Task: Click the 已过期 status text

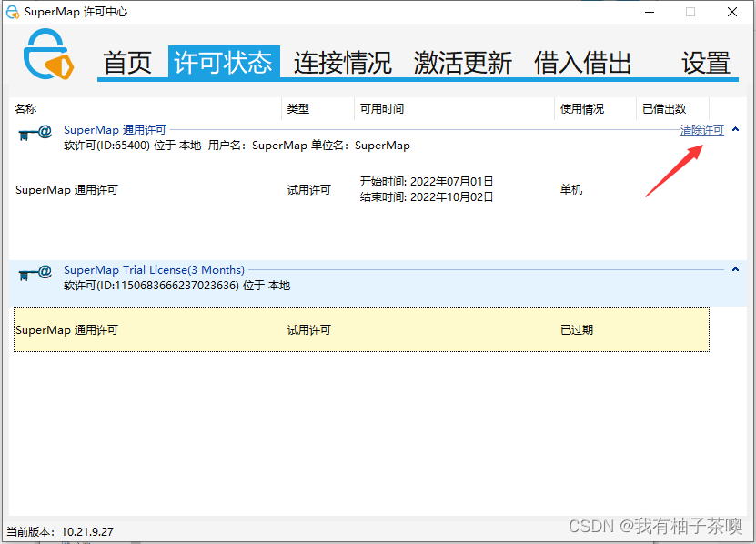Action: (x=577, y=330)
